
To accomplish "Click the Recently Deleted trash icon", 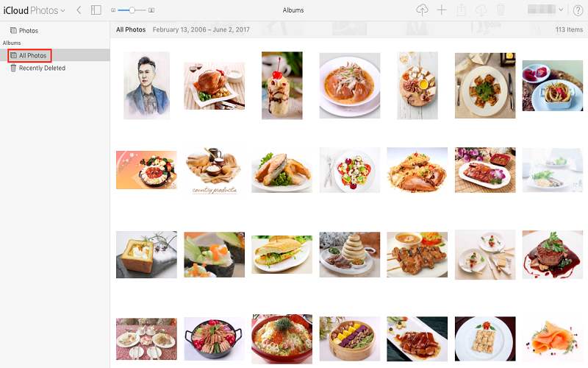I will [13, 68].
